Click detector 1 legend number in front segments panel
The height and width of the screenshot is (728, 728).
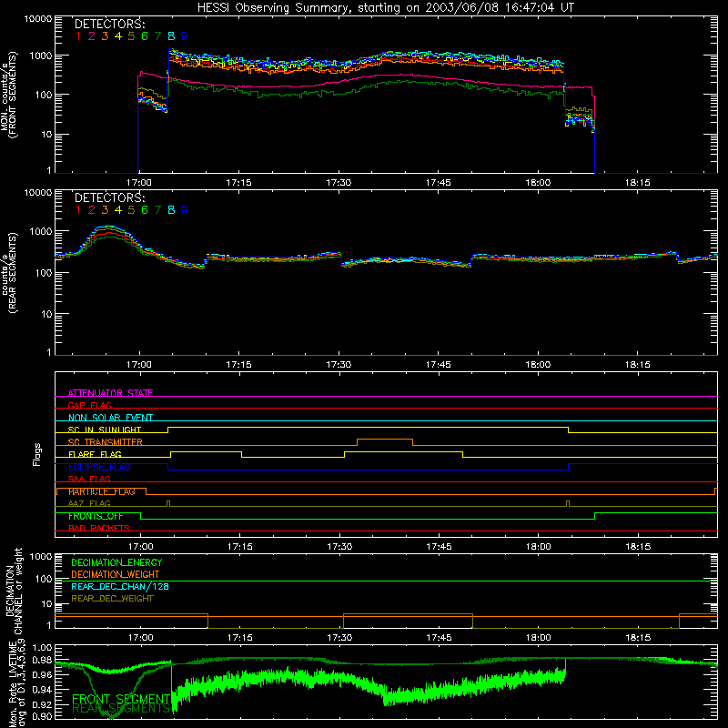pyautogui.click(x=78, y=36)
